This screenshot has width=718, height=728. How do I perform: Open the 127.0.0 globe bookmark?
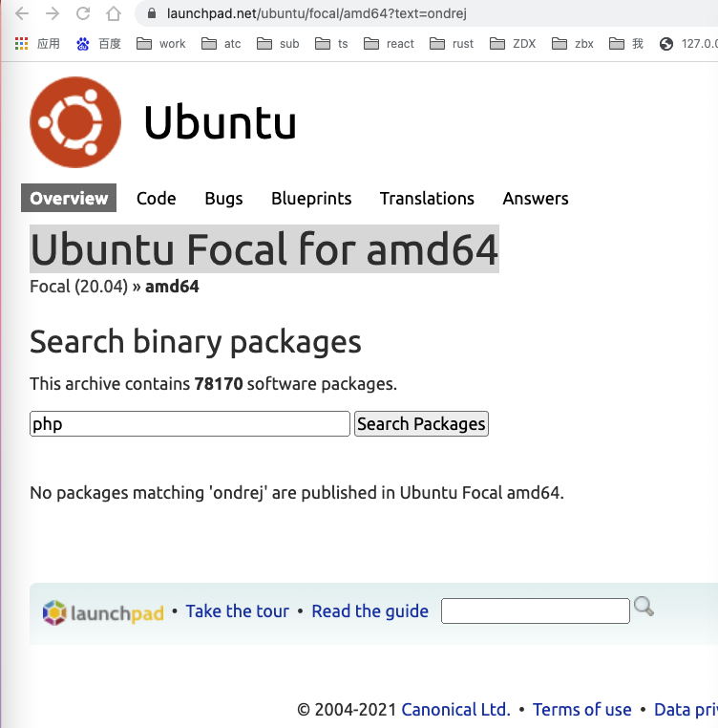[x=687, y=44]
